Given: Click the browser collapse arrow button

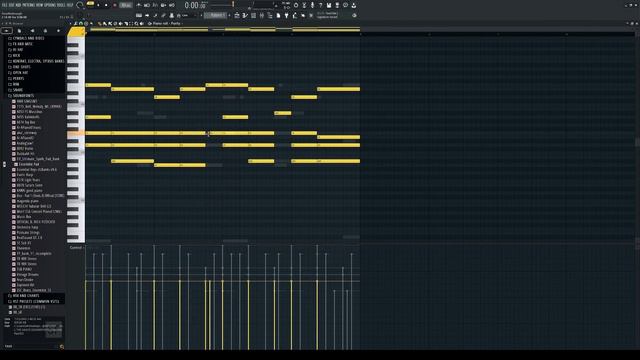Looking at the screenshot, I should pos(7,31).
